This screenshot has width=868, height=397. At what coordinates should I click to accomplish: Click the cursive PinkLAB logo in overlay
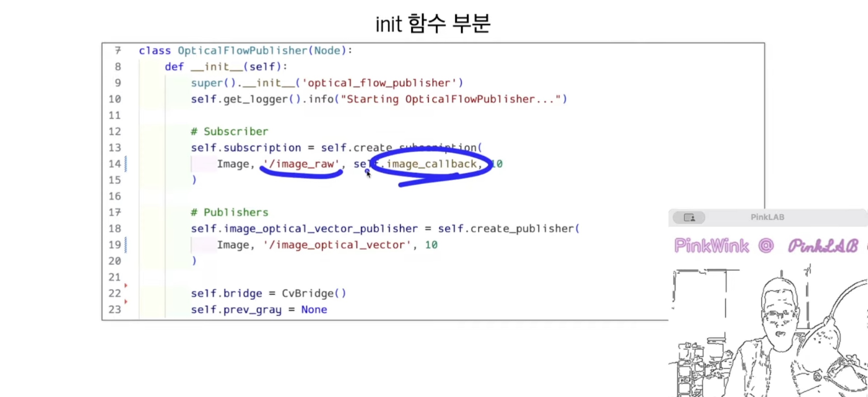823,246
